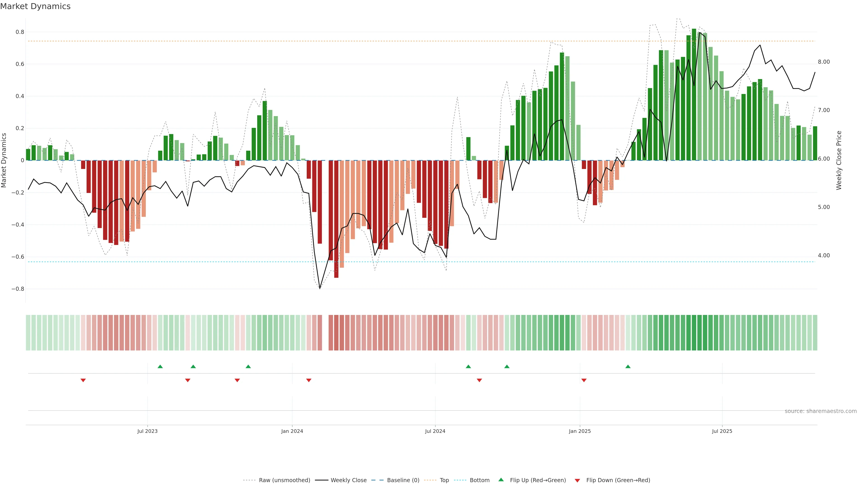Click the Jan 2025 x-axis label
This screenshot has height=488, width=868.
pos(580,431)
